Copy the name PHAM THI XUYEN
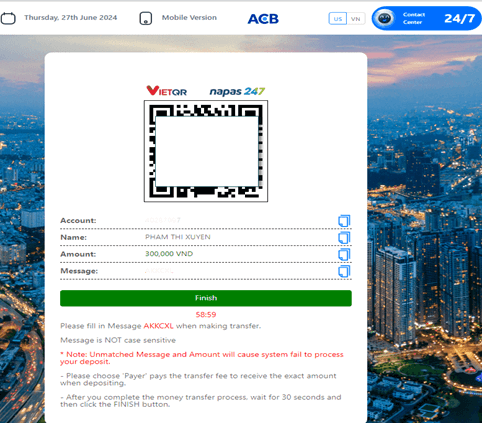Screen dimensions: 482x423 tap(344, 238)
